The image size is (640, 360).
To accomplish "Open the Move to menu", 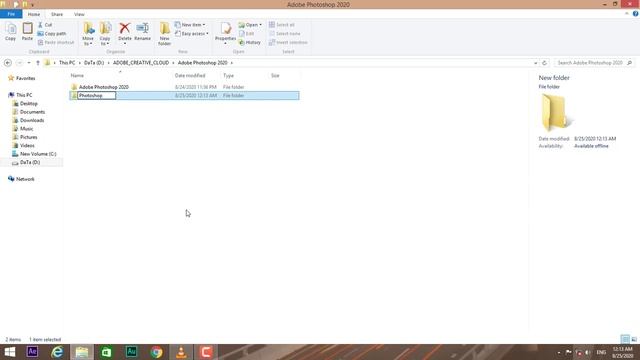I will pyautogui.click(x=88, y=34).
